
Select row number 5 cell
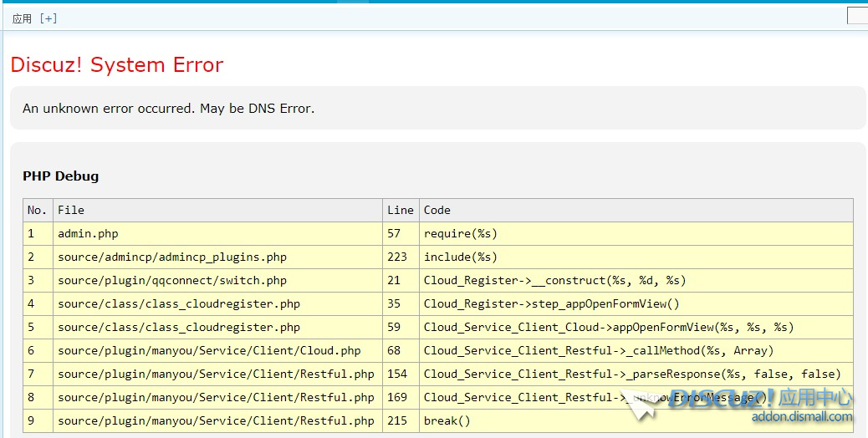click(38, 328)
